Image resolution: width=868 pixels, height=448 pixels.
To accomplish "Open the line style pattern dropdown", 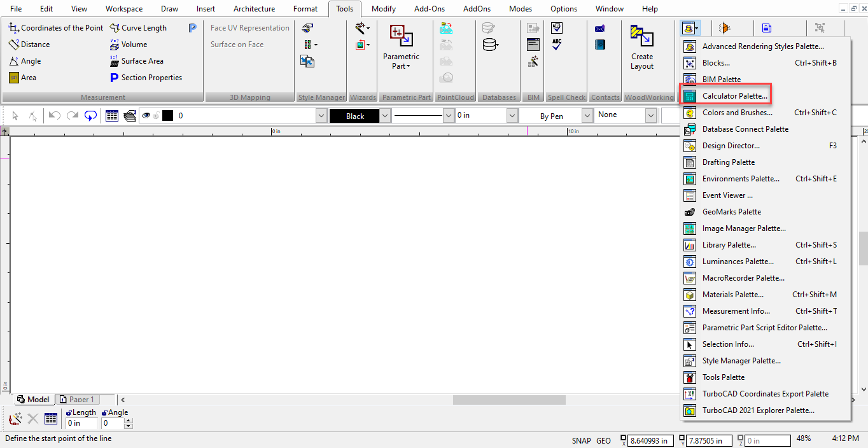I will (x=448, y=116).
